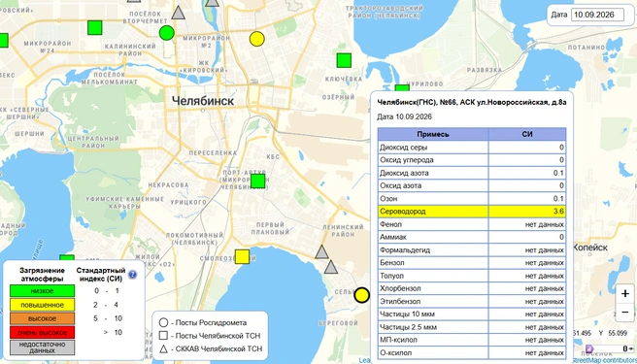The image size is (637, 364).
Task: Click the 3.6 value for Сероводород
Action: click(558, 212)
